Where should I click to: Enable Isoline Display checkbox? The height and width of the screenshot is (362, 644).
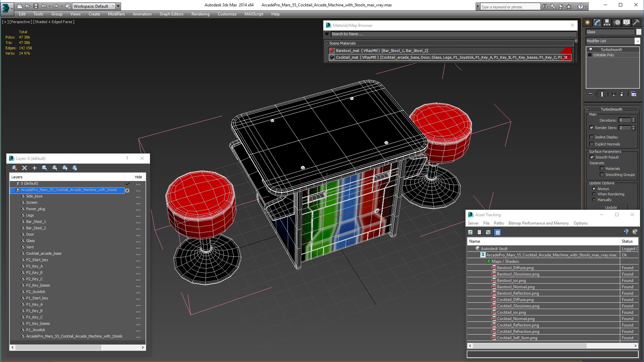(x=592, y=137)
